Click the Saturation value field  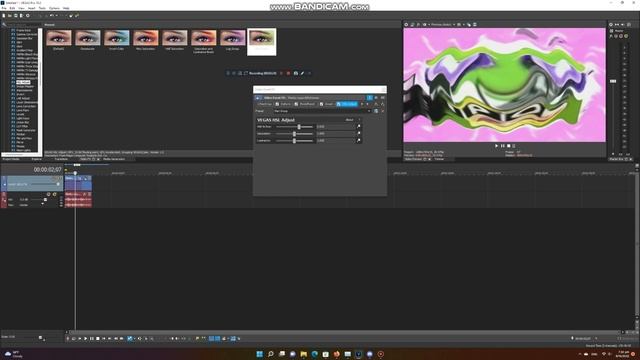[335, 134]
